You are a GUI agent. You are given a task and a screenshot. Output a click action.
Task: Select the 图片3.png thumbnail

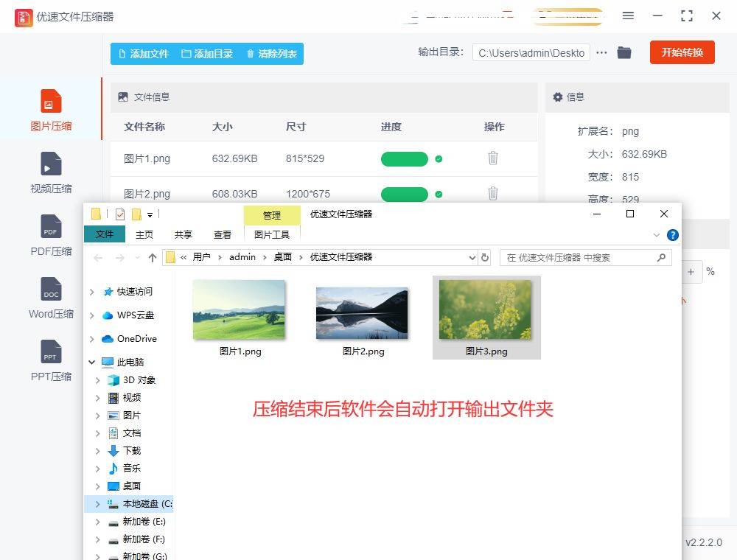pos(486,309)
